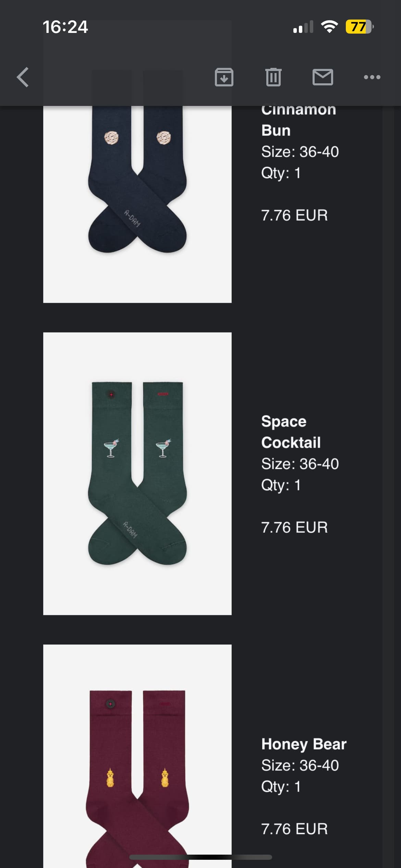This screenshot has height=868, width=401.
Task: Open the Honey Bear burgundy socks image
Action: (137, 756)
